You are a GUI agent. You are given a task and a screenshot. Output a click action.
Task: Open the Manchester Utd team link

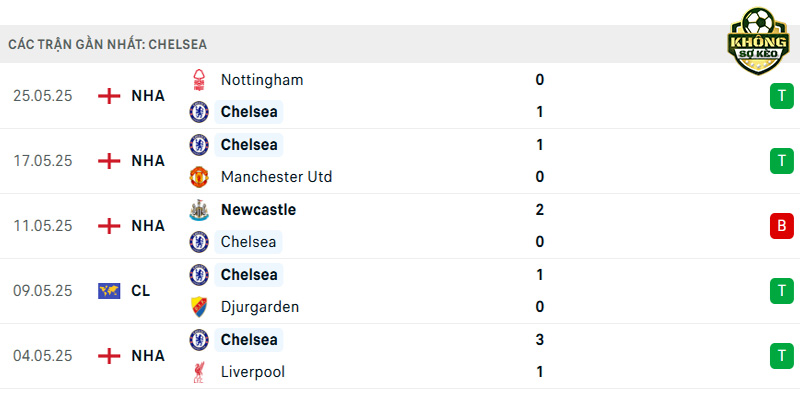coord(276,177)
